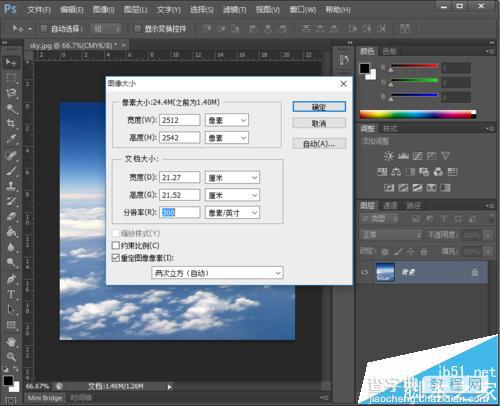Toggle the Scale Styles checkbox

(116, 233)
